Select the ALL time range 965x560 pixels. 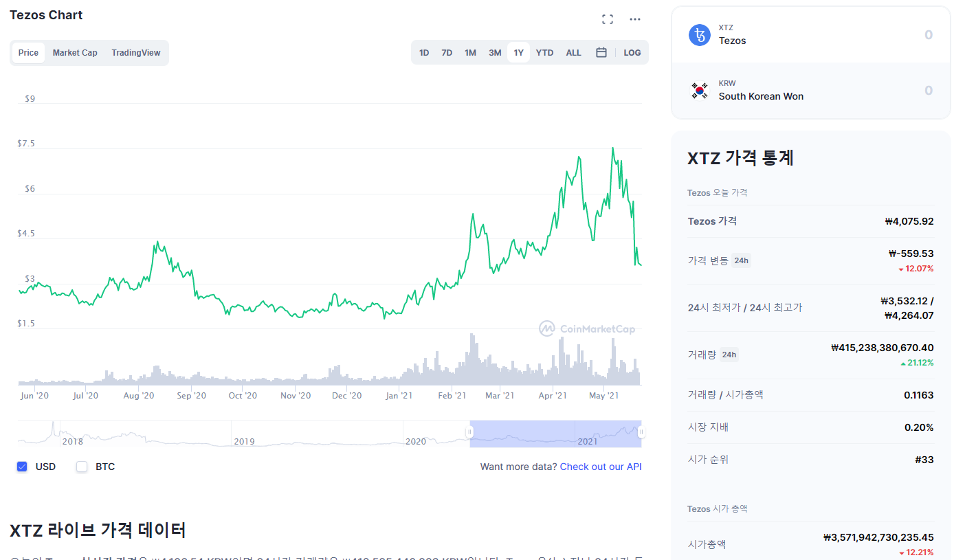coord(574,53)
